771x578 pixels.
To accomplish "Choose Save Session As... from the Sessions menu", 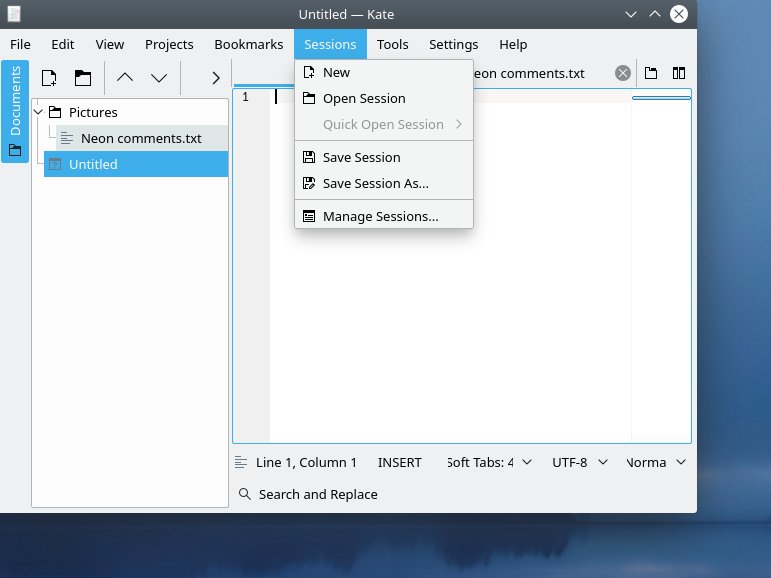I will [375, 183].
